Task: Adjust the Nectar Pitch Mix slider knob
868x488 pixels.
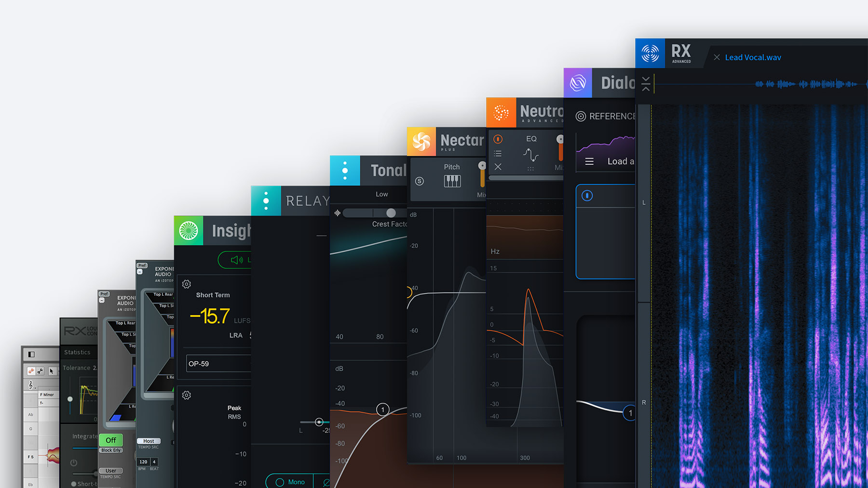Action: coord(482,165)
